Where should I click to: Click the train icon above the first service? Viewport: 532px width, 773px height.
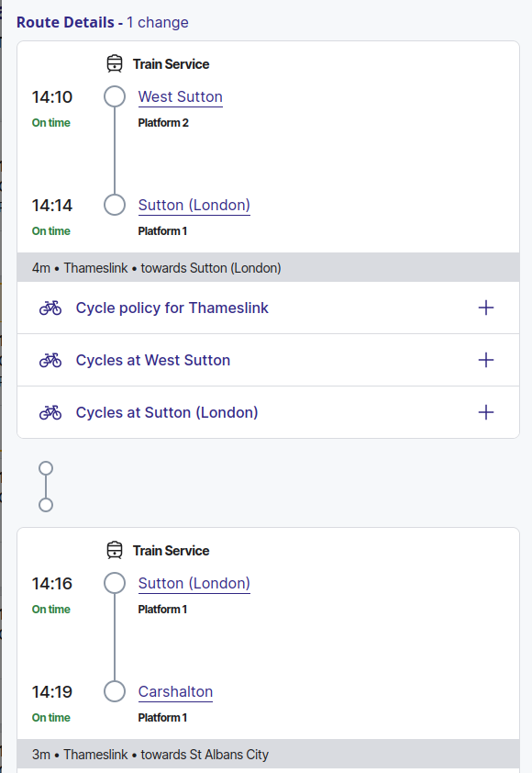(x=115, y=63)
